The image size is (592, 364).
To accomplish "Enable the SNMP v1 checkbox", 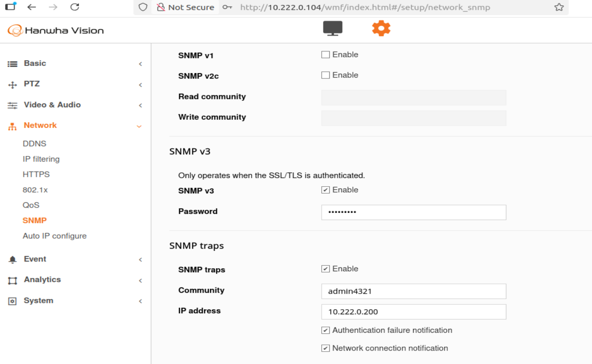I will tap(326, 55).
